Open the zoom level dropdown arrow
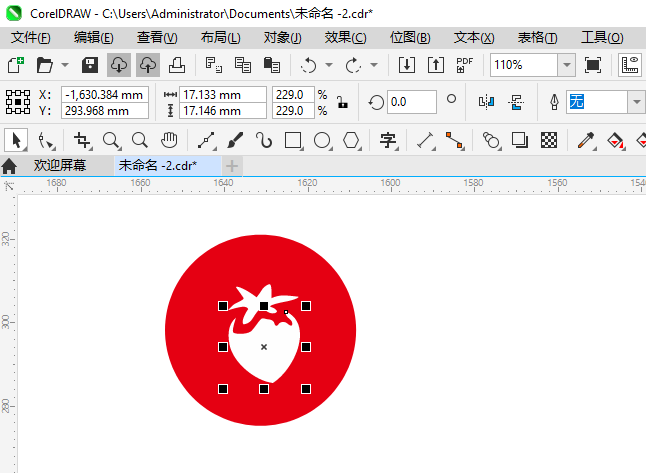 [x=567, y=65]
